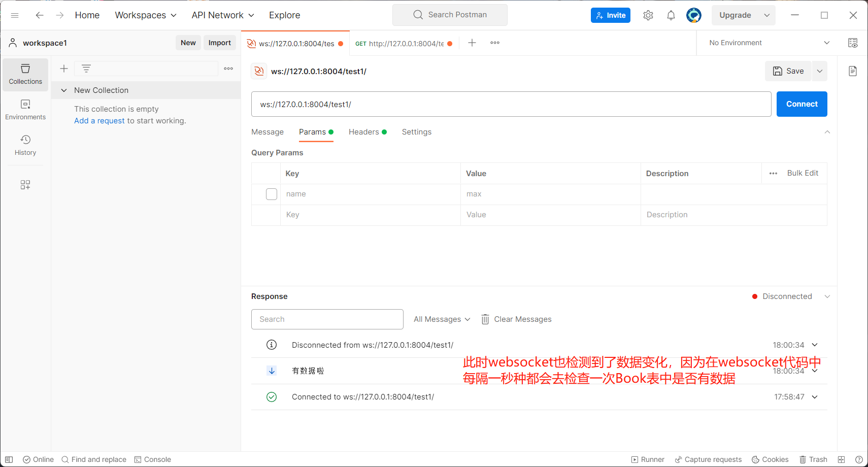Screen dimensions: 868x467
Task: Select the ws://127.0.0.1:8004/tes request tab
Action: click(x=295, y=43)
